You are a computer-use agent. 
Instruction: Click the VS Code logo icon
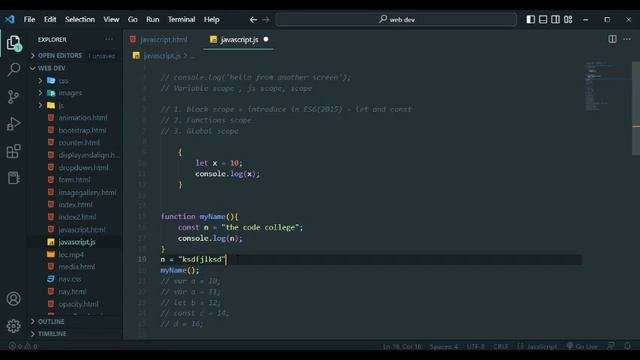pyautogui.click(x=10, y=19)
